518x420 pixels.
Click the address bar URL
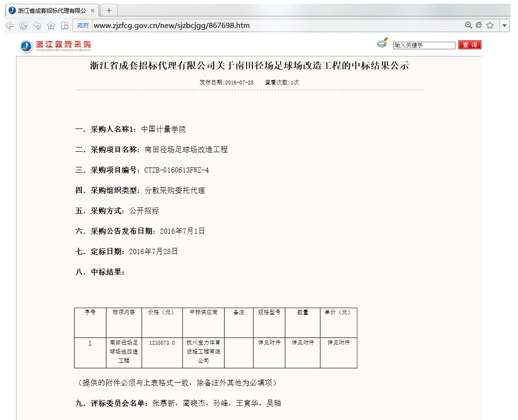tap(172, 26)
